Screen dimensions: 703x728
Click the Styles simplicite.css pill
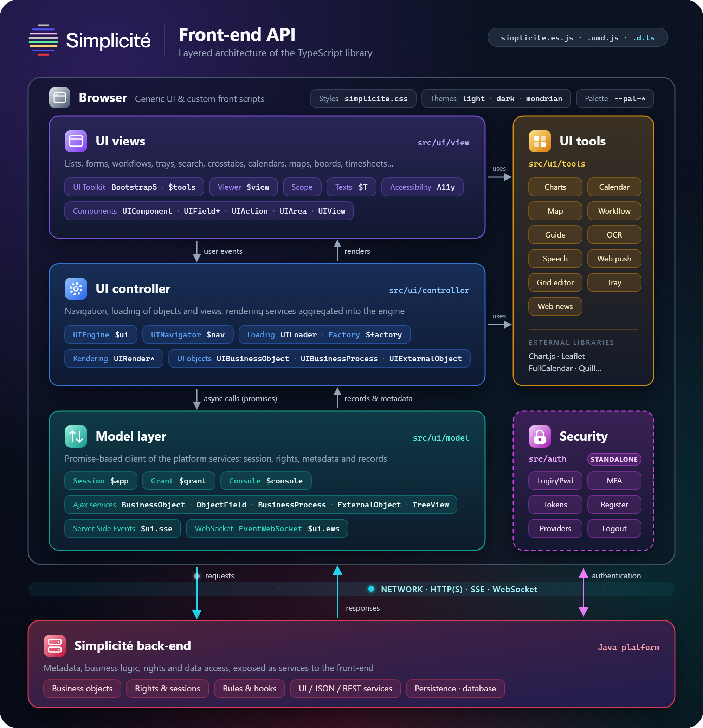363,98
